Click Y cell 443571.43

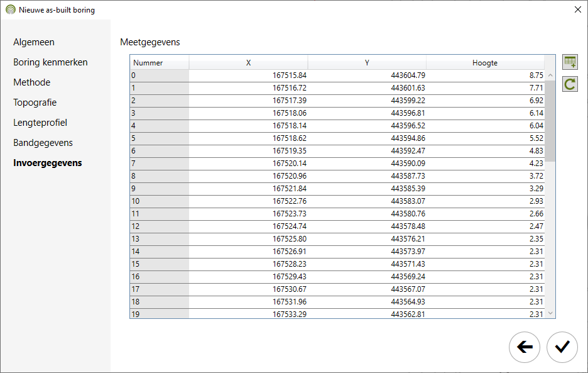tap(367, 264)
